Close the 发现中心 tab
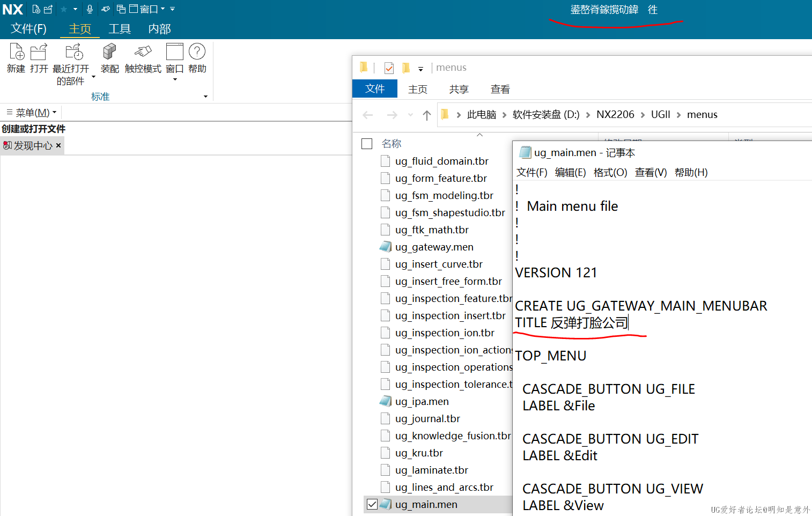This screenshot has height=516, width=812. pyautogui.click(x=58, y=145)
